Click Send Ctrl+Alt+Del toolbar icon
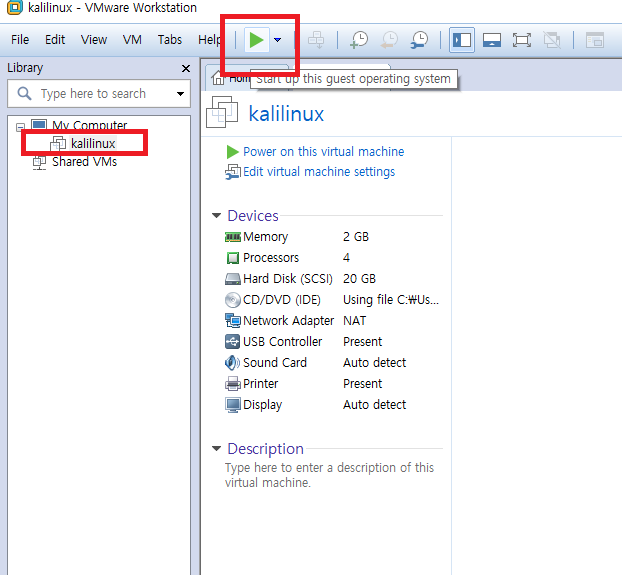The width and height of the screenshot is (622, 575). tap(316, 40)
